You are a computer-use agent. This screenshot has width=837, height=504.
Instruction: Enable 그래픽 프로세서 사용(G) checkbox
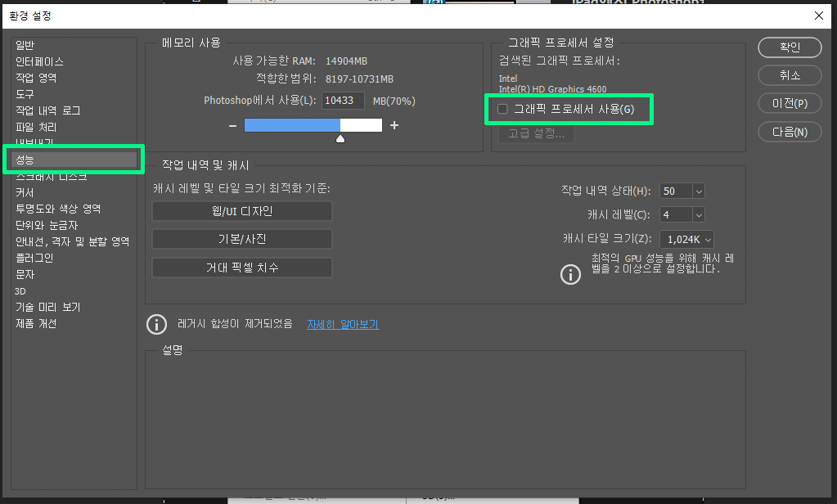point(502,109)
